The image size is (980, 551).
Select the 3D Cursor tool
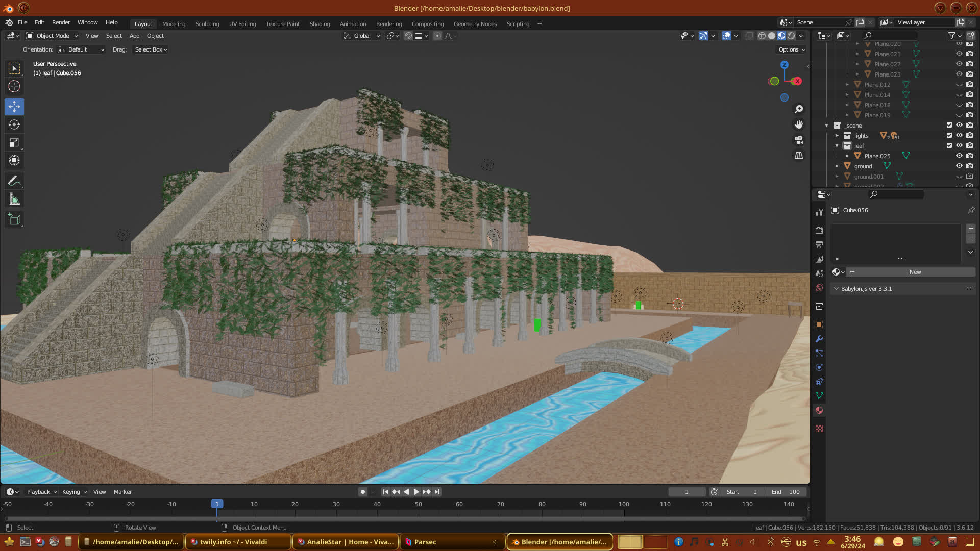pos(14,86)
